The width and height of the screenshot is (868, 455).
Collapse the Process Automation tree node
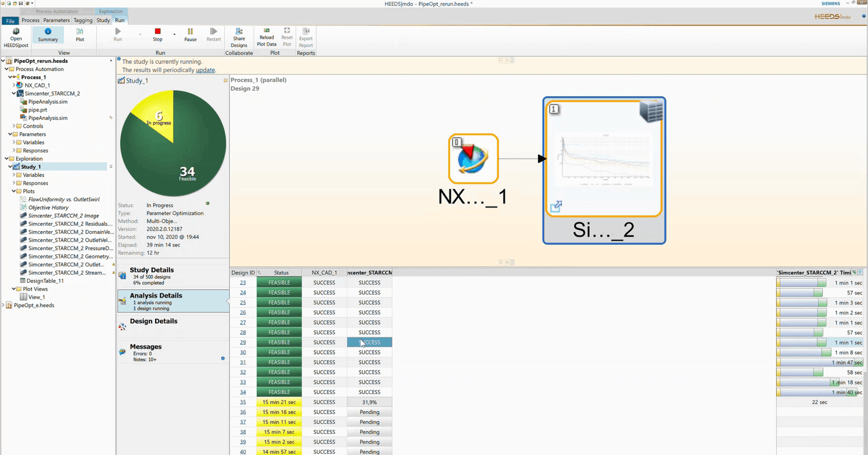tap(7, 69)
